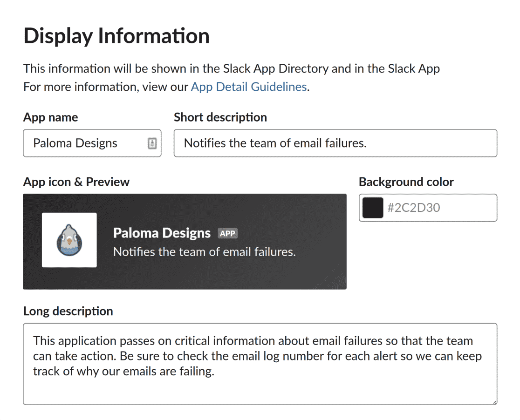This screenshot has height=420, width=520.
Task: Click the 'App icon & Preview' label
Action: pos(76,182)
